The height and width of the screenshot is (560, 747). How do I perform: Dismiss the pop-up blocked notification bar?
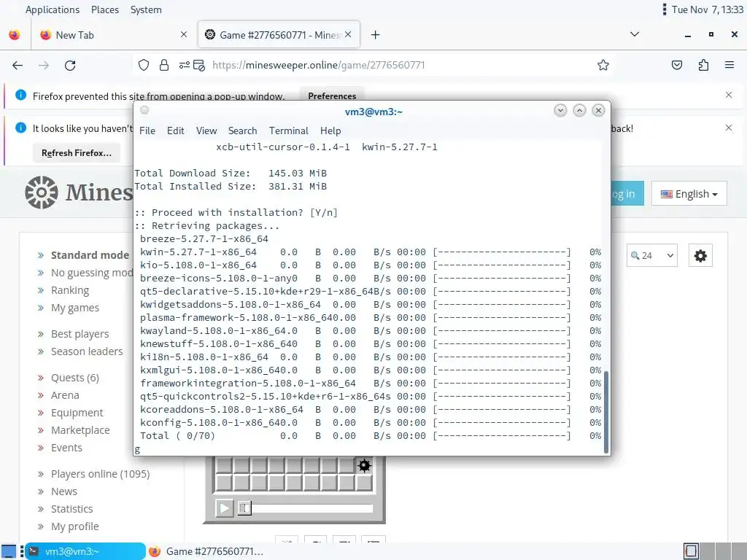[729, 96]
